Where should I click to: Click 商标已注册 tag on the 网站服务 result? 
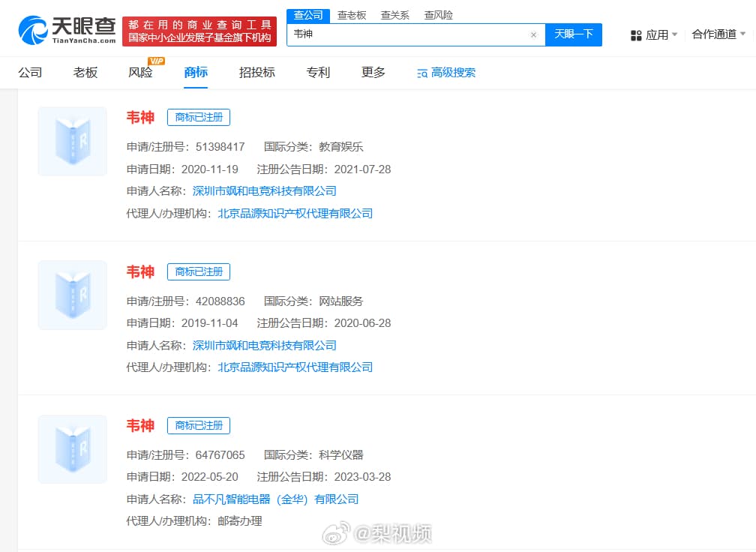pos(199,271)
